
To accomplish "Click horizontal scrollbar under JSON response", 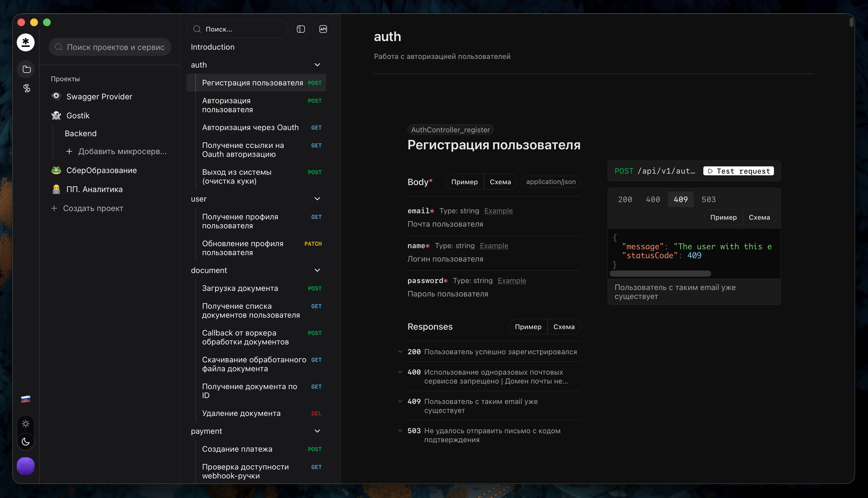I will point(660,274).
